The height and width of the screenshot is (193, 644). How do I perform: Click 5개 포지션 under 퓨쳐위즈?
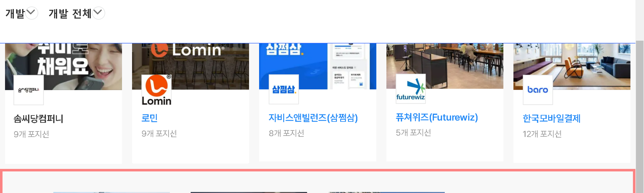tap(413, 133)
